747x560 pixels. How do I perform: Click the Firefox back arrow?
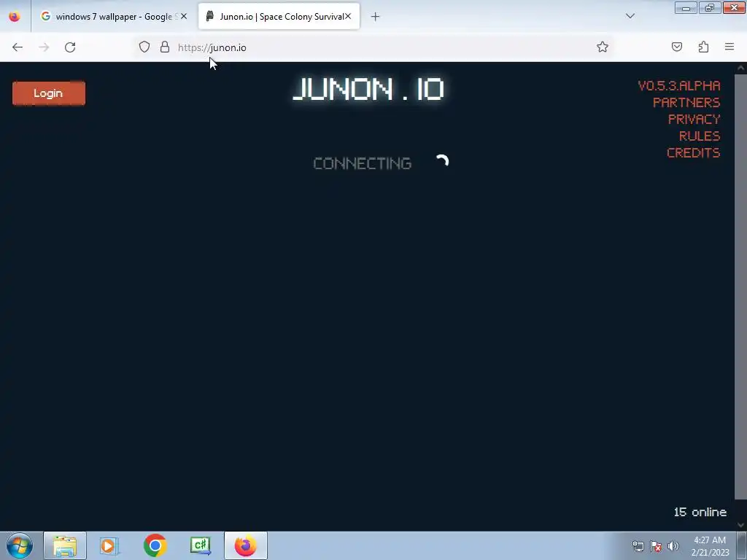click(18, 47)
